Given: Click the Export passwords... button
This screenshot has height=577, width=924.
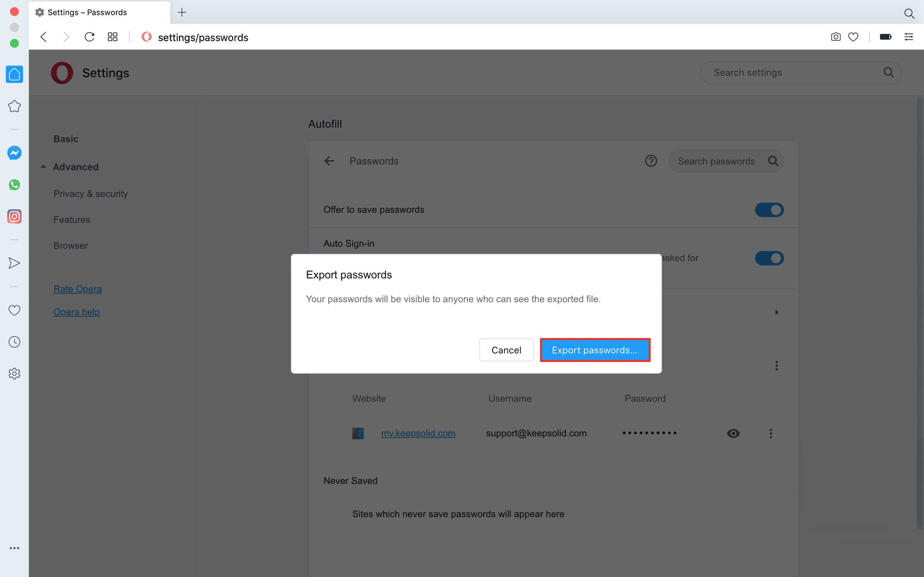Looking at the screenshot, I should (594, 350).
